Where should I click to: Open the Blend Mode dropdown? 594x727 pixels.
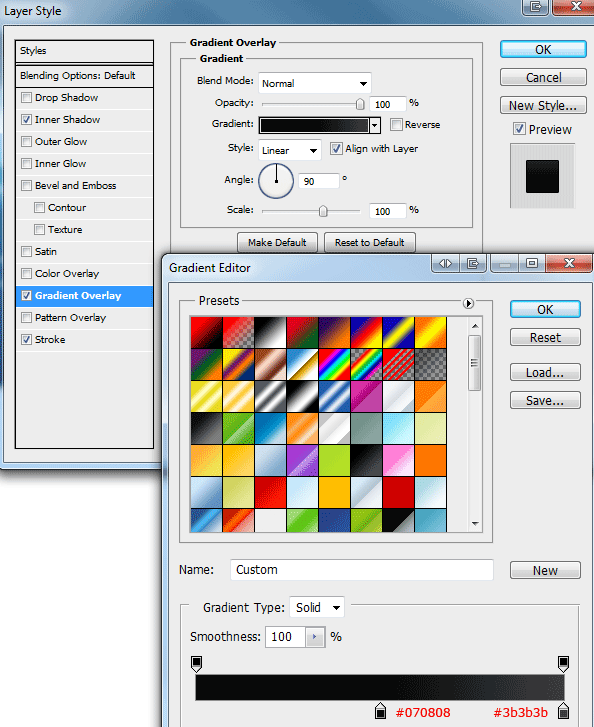click(x=315, y=83)
